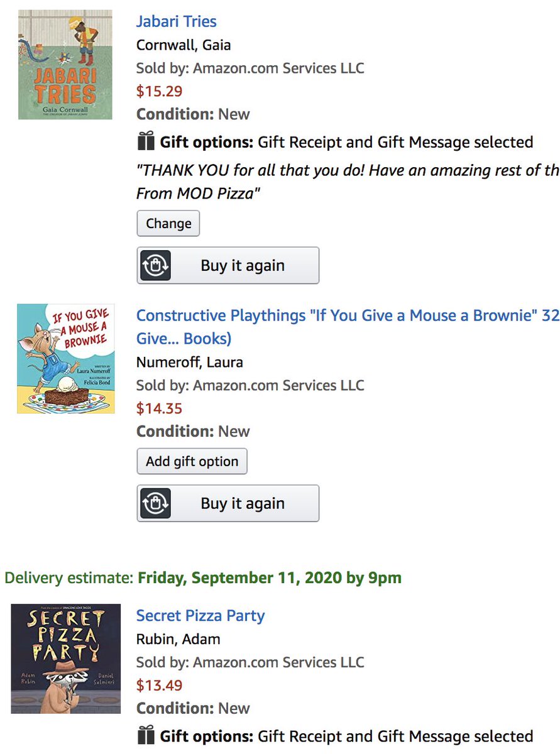Select author name Numeroff, Laura

(190, 363)
